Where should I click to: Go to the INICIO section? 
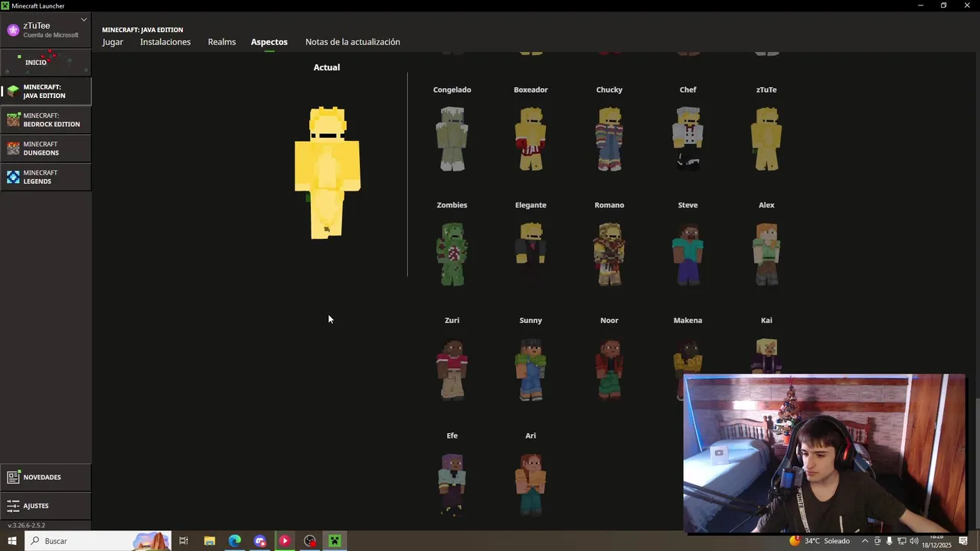[x=46, y=62]
